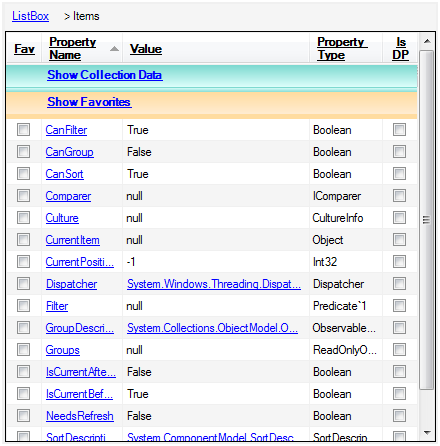Mark Comparer as a favorite
This screenshot has width=440, height=446.
(23, 196)
